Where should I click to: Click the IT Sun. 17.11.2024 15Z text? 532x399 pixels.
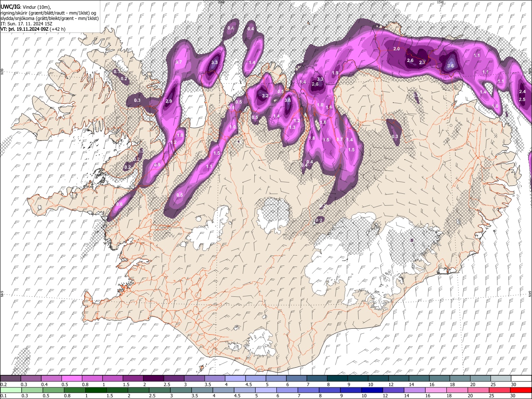pyautogui.click(x=26, y=24)
